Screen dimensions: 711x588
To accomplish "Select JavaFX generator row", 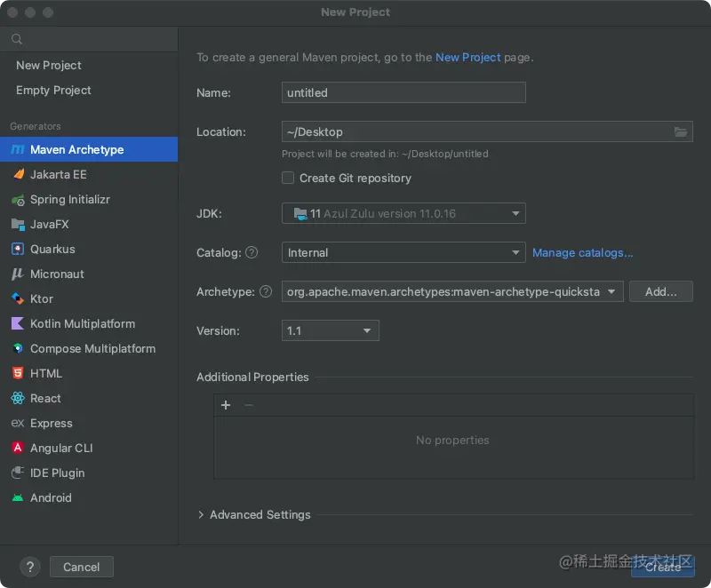I will [89, 224].
